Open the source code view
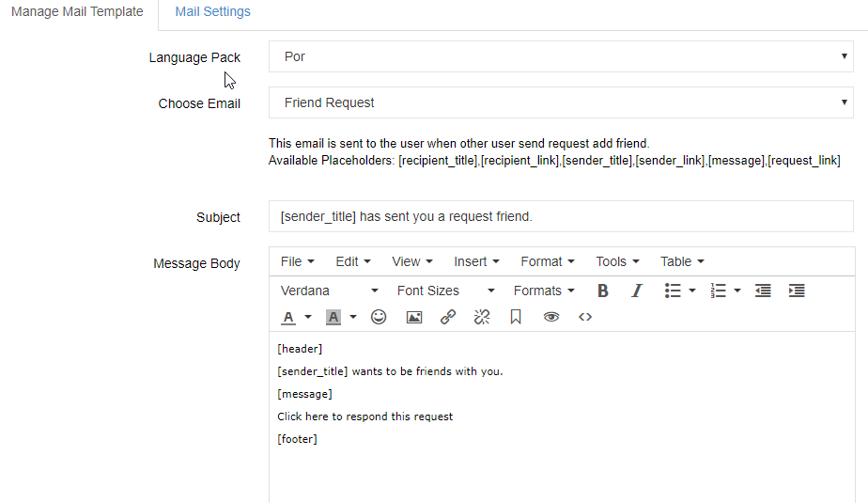 [x=585, y=317]
